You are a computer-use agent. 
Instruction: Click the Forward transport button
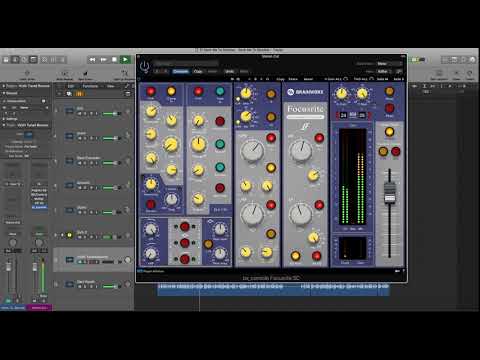pyautogui.click(x=103, y=60)
